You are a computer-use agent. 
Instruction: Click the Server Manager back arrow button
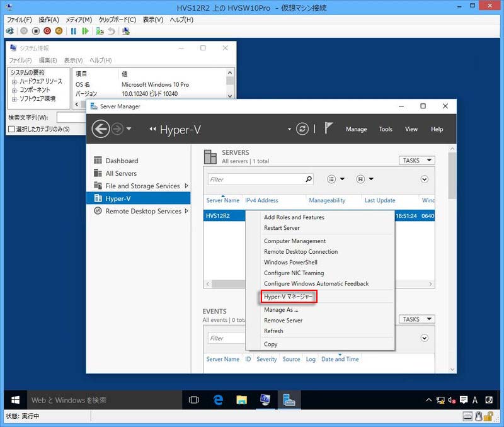tap(100, 129)
